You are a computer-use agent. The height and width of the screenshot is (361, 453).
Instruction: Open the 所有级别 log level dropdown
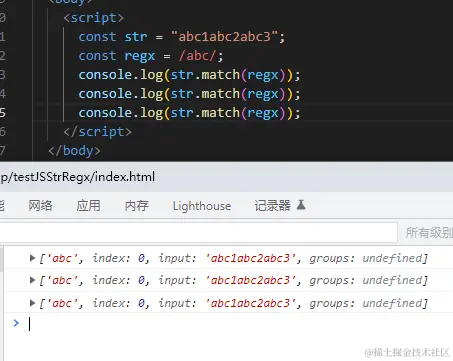point(429,232)
